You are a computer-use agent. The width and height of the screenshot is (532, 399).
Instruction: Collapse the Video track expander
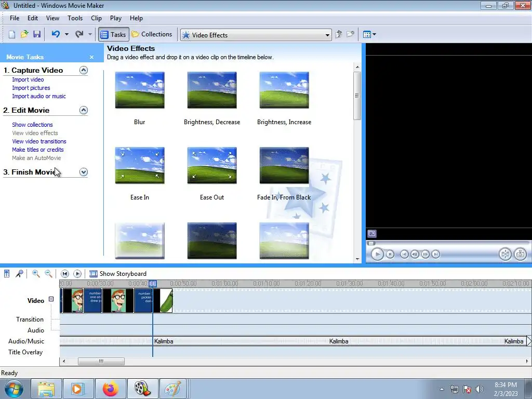tap(51, 299)
